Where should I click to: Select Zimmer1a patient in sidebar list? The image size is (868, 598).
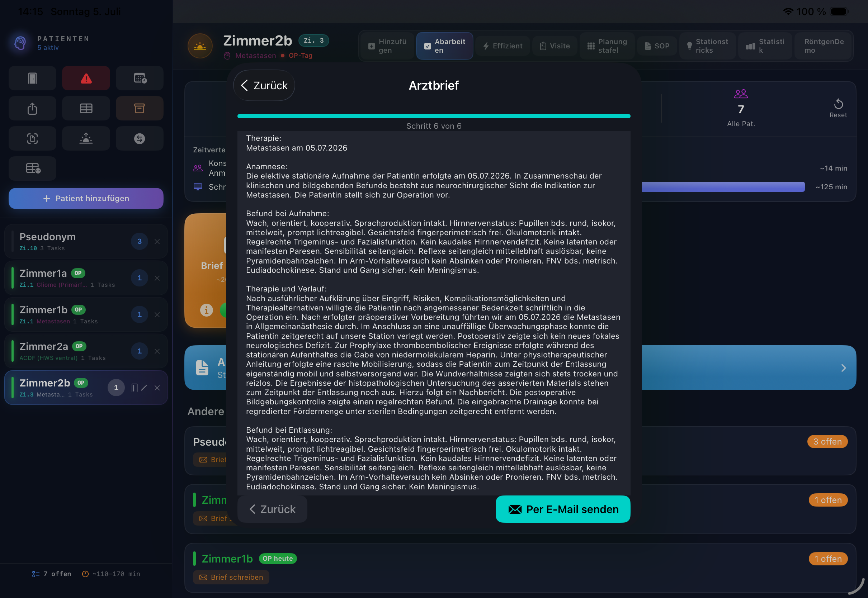pyautogui.click(x=86, y=278)
